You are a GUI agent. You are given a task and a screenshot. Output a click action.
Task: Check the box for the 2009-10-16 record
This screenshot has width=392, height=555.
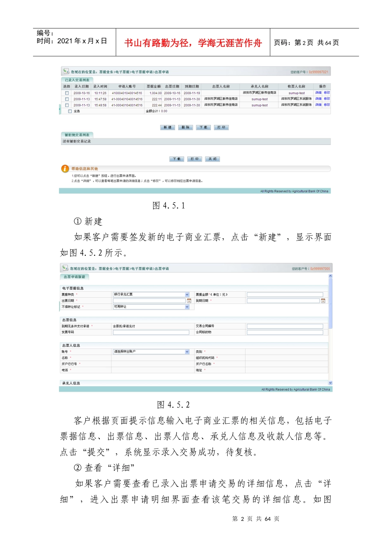(x=67, y=93)
